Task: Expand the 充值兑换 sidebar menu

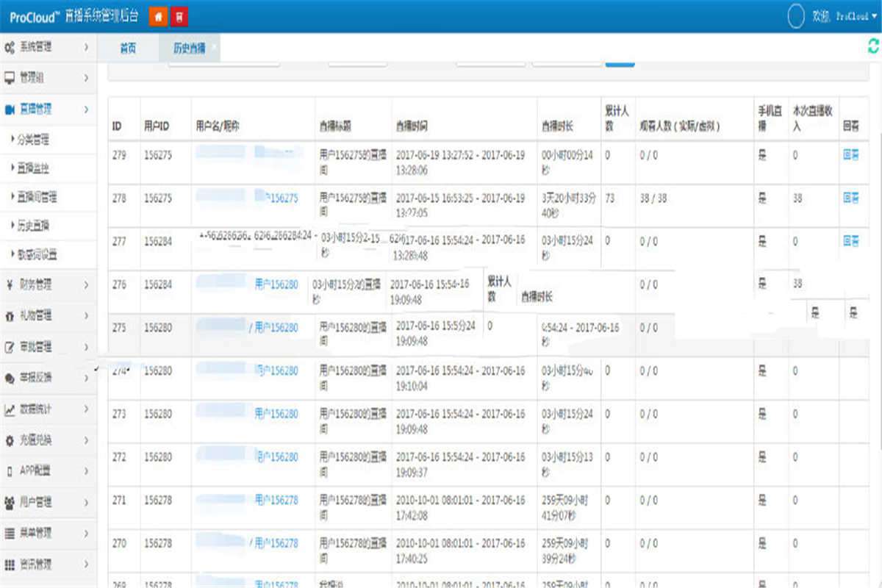Action: (x=48, y=440)
